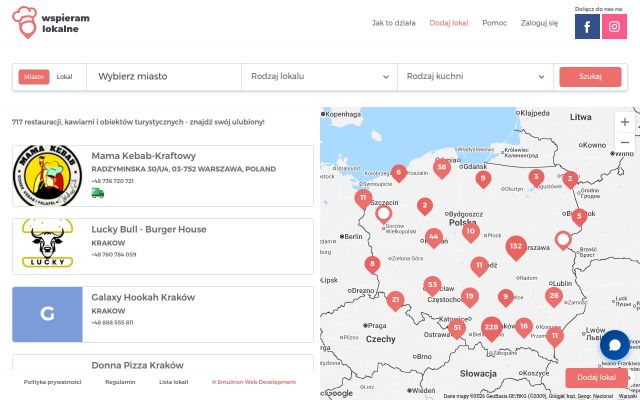This screenshot has height=400, width=640.
Task: Click the Radzyminska 30/U4 Warszawa address
Action: (x=184, y=169)
